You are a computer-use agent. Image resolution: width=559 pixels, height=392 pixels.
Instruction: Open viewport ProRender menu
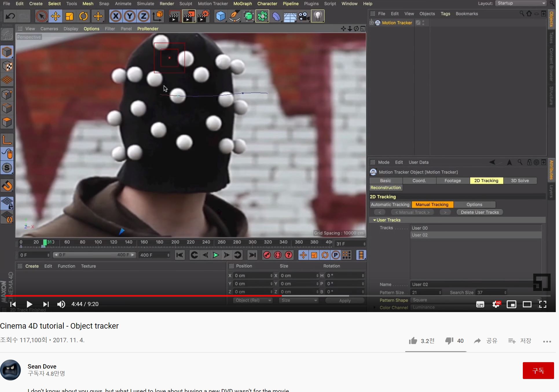[x=148, y=29]
